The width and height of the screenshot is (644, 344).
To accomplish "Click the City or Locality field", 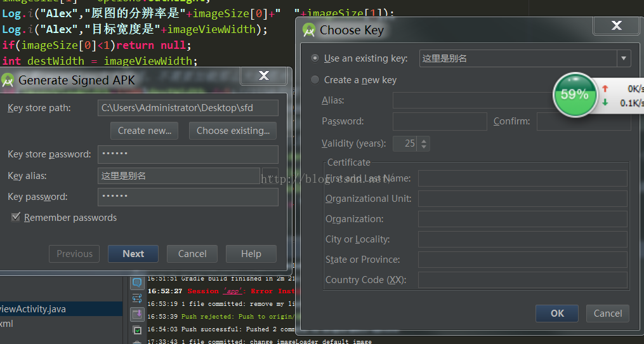I will click(x=523, y=239).
